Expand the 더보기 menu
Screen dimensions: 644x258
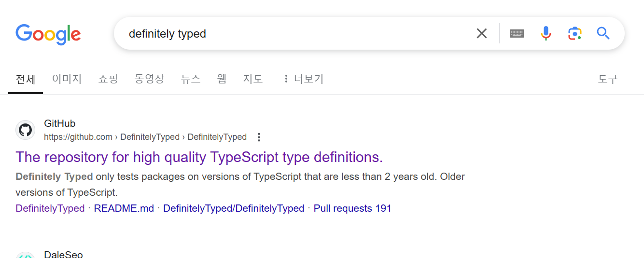303,79
